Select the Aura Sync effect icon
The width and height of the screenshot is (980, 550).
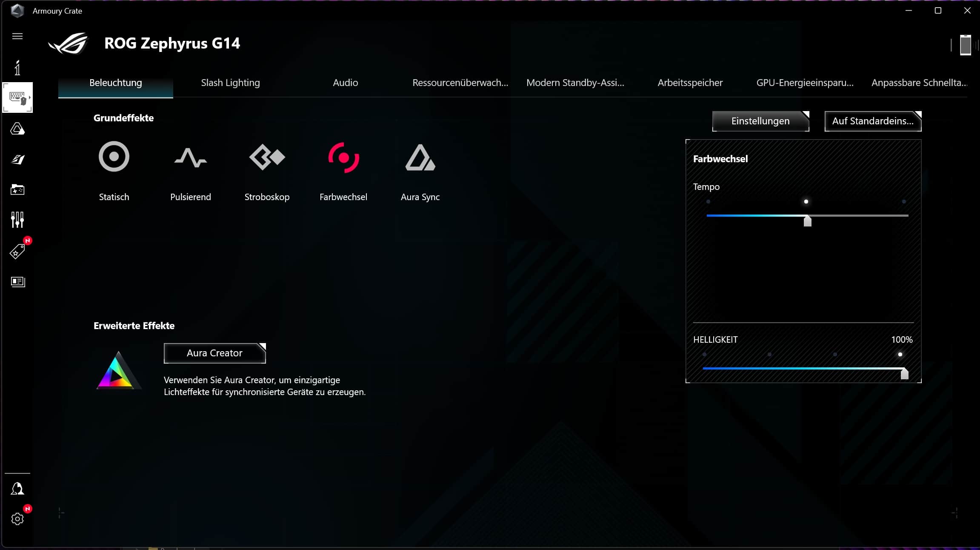420,157
